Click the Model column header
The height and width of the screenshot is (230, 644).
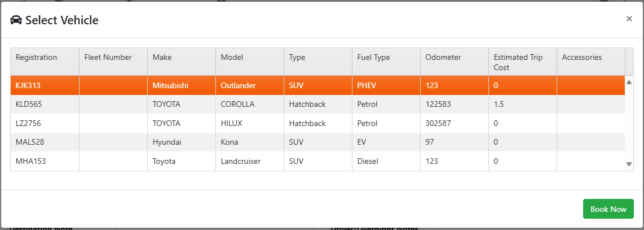click(x=250, y=62)
